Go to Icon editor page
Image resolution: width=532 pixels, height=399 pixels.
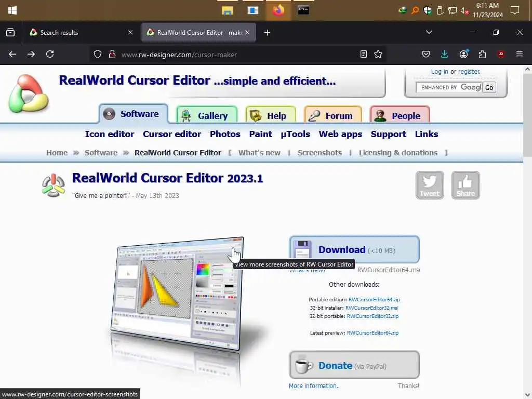[x=110, y=135]
